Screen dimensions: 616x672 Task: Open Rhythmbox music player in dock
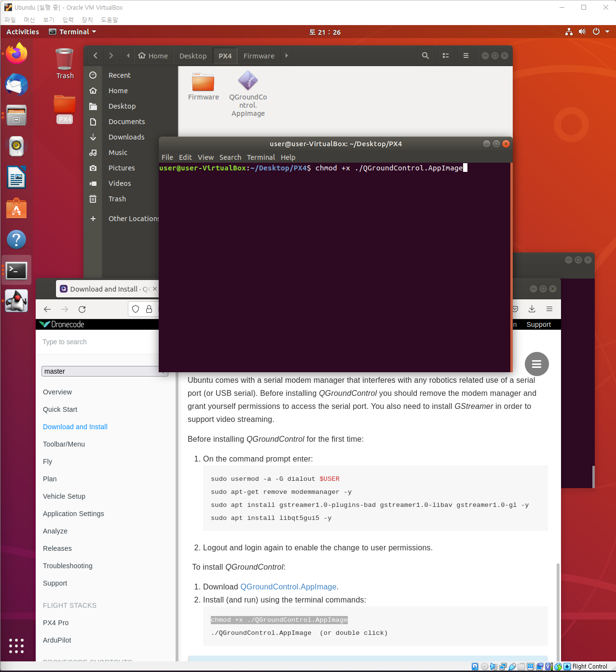(16, 146)
